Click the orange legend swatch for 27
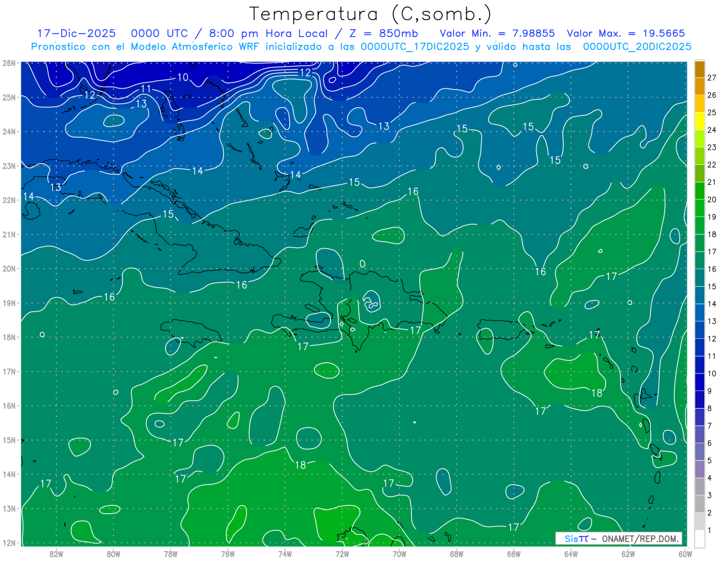Image resolution: width=728 pixels, height=562 pixels. (x=700, y=69)
